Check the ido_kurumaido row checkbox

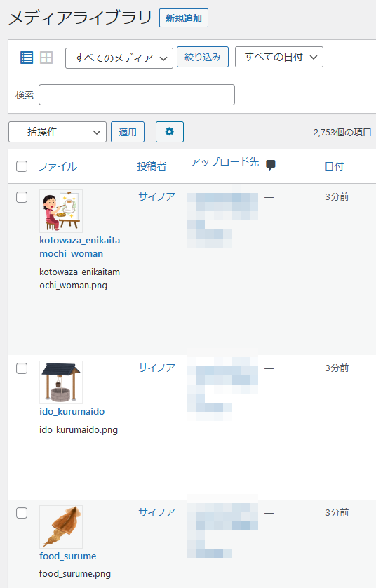pos(22,368)
